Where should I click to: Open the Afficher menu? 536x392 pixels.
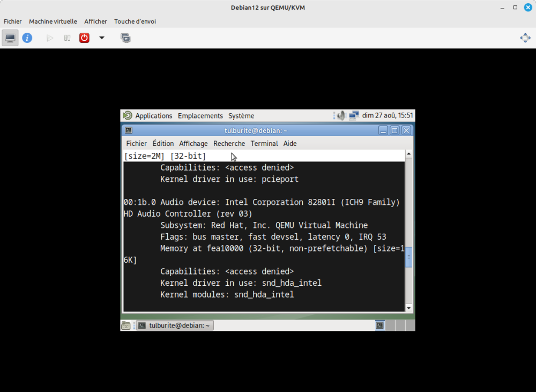pyautogui.click(x=96, y=21)
